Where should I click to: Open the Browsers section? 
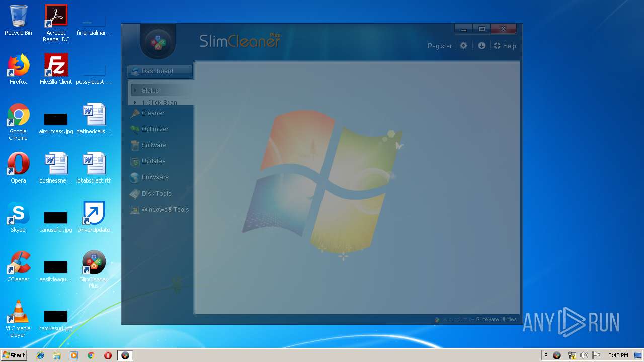155,177
